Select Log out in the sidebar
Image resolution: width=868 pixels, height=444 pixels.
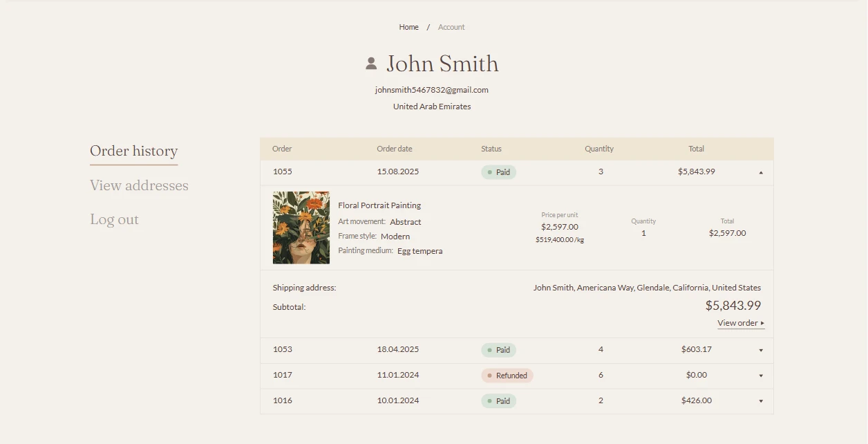click(114, 219)
